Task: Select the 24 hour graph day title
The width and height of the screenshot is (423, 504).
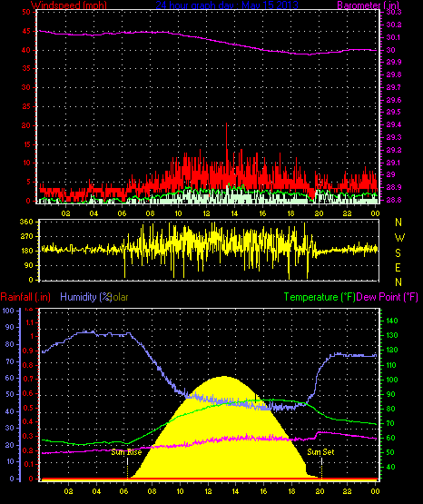Action: pyautogui.click(x=227, y=5)
